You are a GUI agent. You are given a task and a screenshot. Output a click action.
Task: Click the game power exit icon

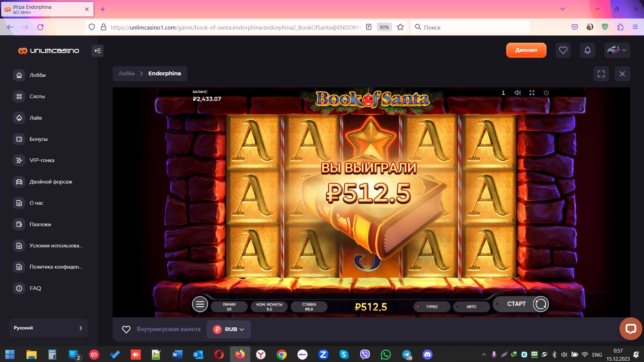[x=546, y=93]
